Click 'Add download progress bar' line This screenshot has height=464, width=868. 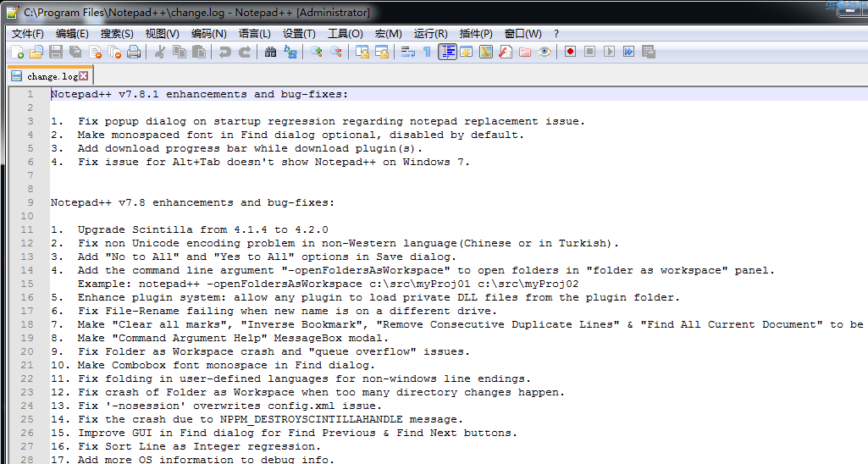236,148
